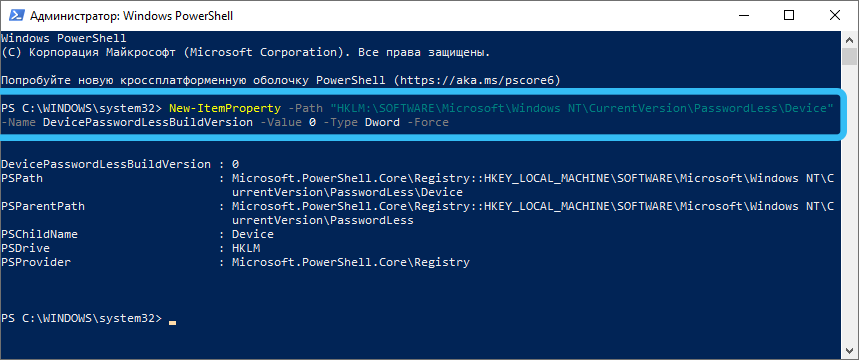Click the window title text
The height and width of the screenshot is (360, 859).
click(x=131, y=16)
